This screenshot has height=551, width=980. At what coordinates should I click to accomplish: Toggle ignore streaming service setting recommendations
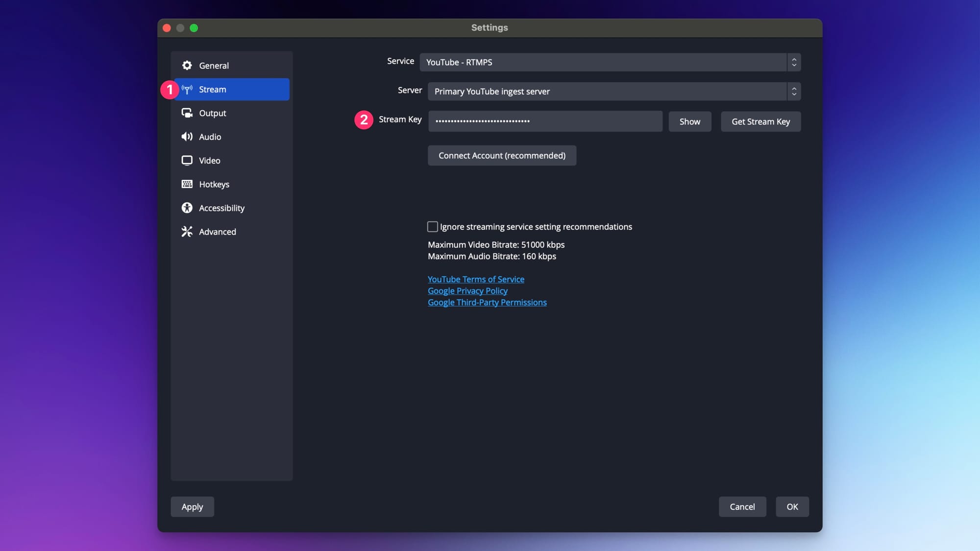click(432, 226)
